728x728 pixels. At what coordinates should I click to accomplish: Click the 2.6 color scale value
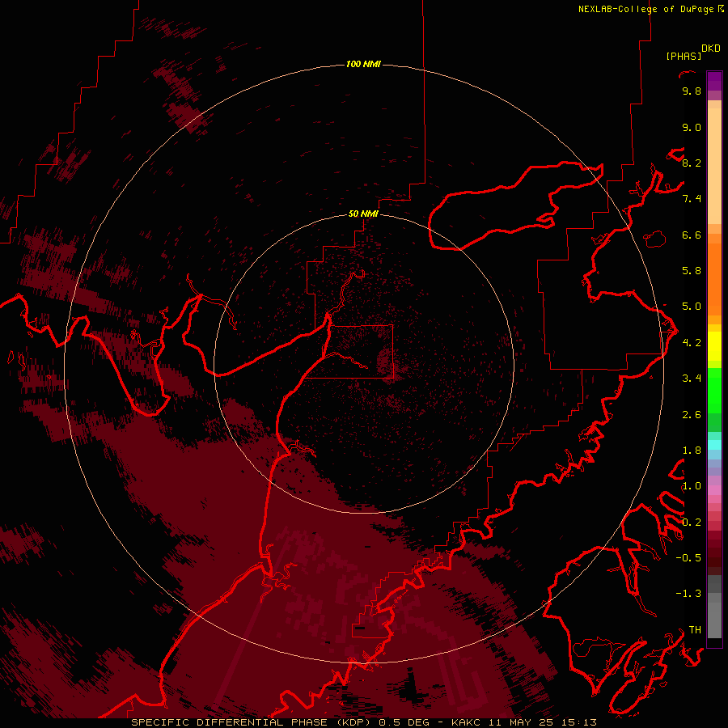(x=692, y=415)
